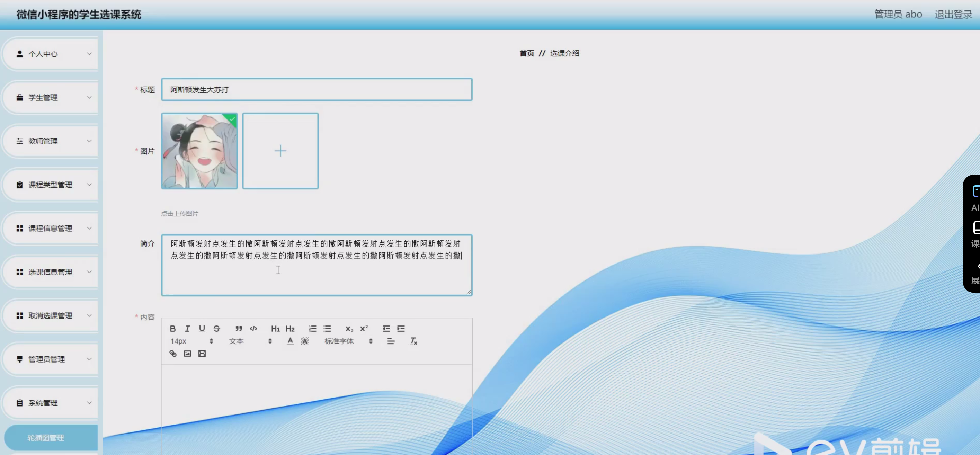Toggle underline formatting in editor toolbar

click(x=202, y=328)
